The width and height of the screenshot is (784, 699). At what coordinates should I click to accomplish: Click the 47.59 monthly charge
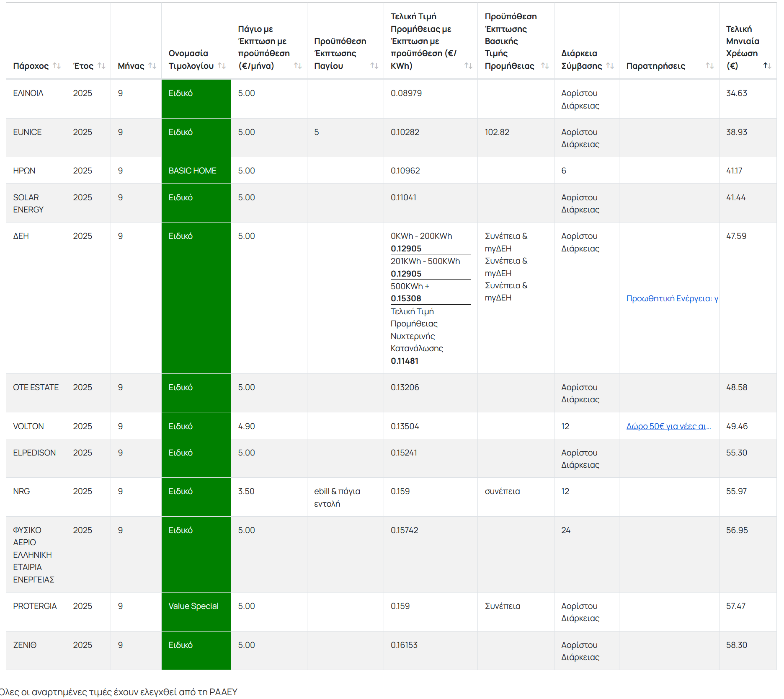(x=736, y=236)
